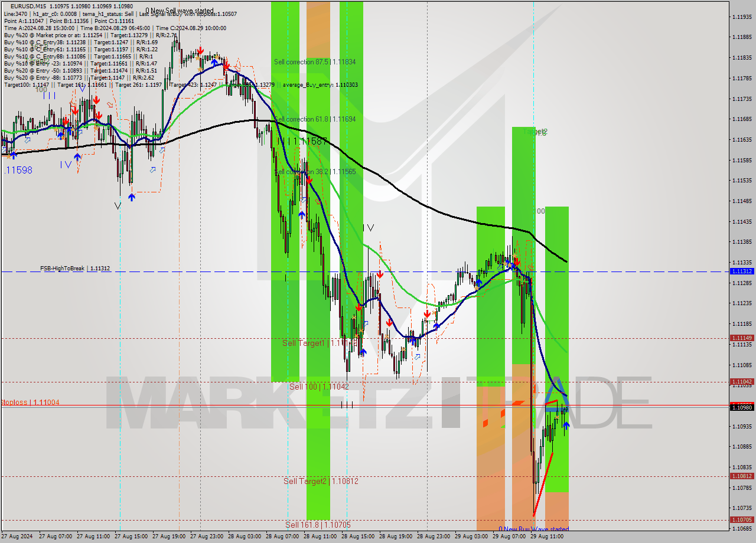Select the 'Sell correction 87.5 | 1.11834' label
This screenshot has height=543, width=756.
tap(315, 61)
